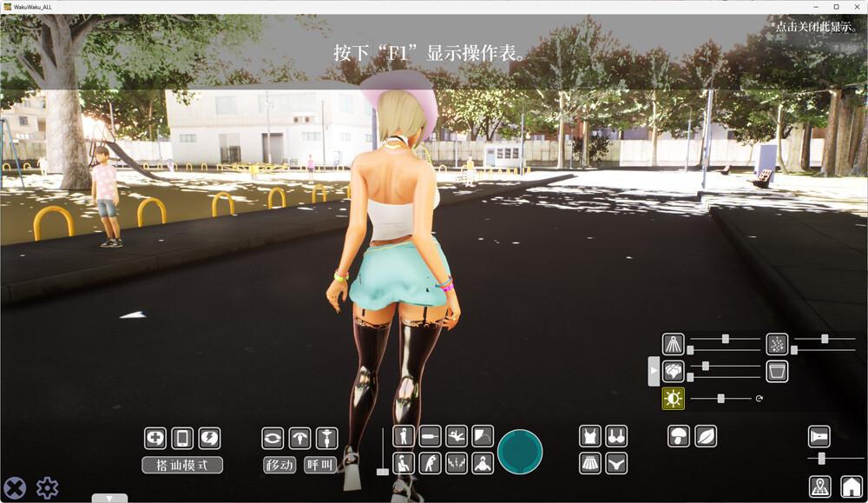Click the person-with-hat icon above 呼叫
868x503 pixels.
pyautogui.click(x=326, y=438)
